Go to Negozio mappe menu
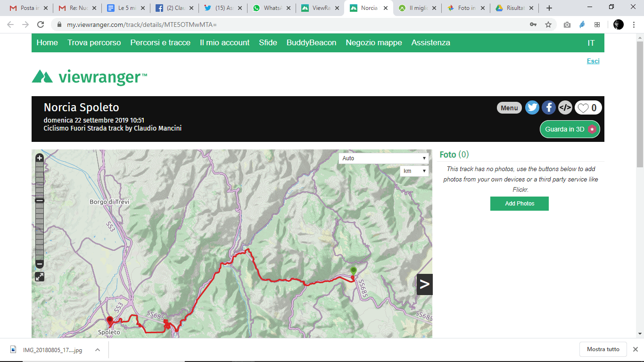This screenshot has width=644, height=362. coord(374,42)
